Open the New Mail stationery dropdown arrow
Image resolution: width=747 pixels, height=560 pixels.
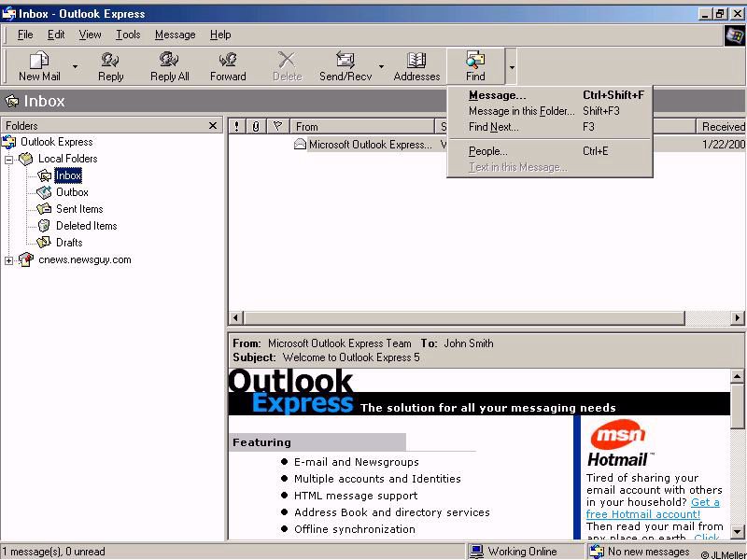(76, 67)
